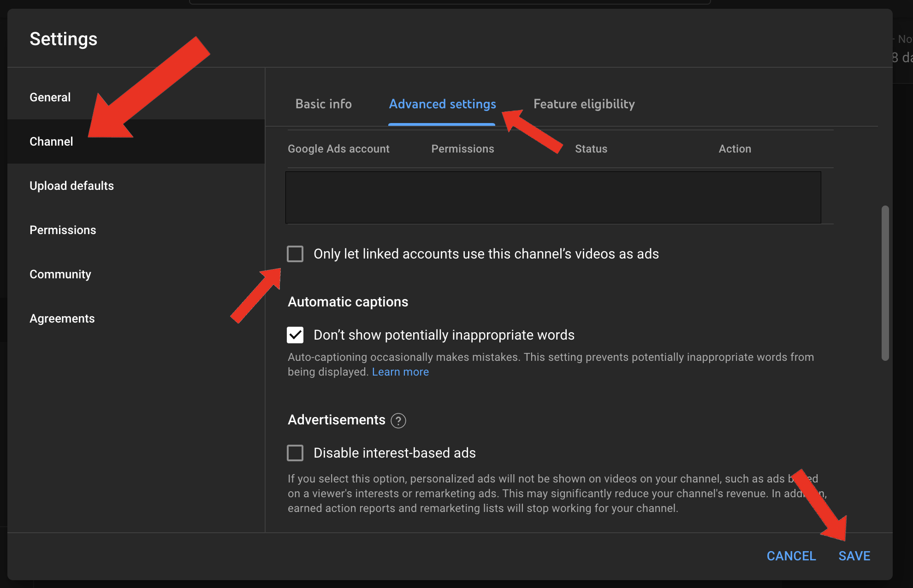
Task: Click the 'Google Ads account' column header
Action: 338,149
